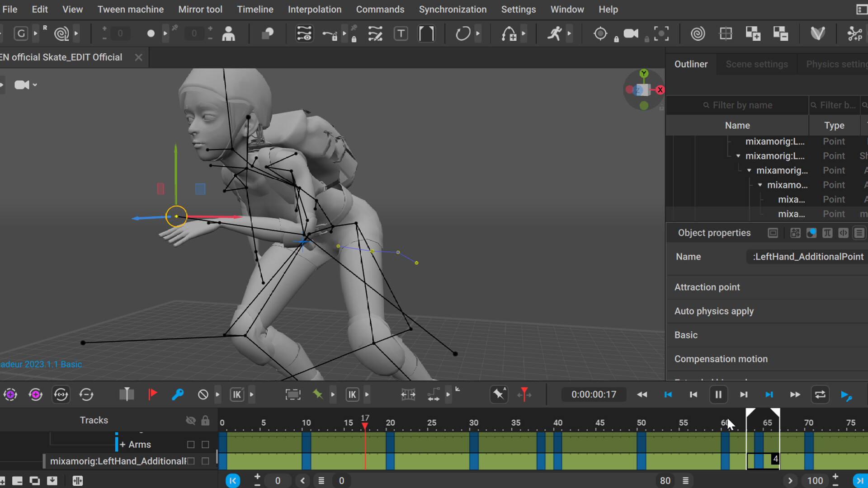Jump to the next keyframe button

coord(769,394)
